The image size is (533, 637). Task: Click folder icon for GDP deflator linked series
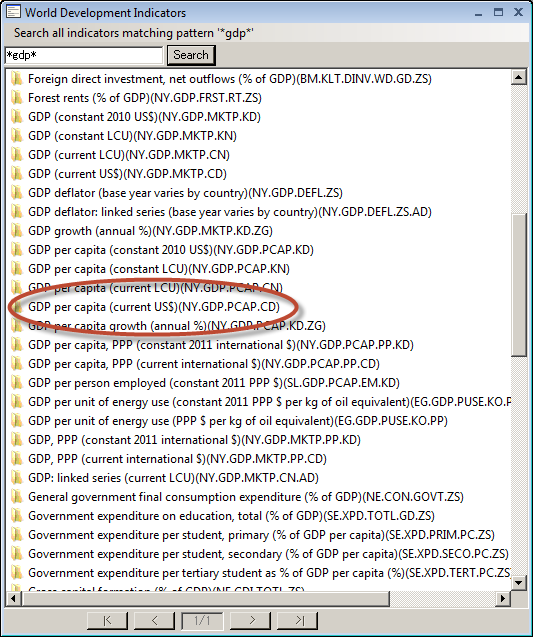point(17,212)
